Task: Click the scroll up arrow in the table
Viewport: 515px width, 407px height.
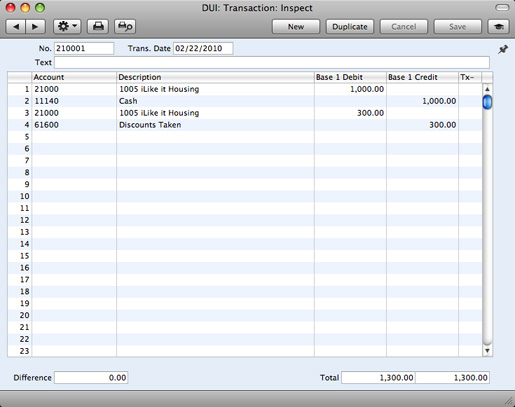Action: [487, 89]
